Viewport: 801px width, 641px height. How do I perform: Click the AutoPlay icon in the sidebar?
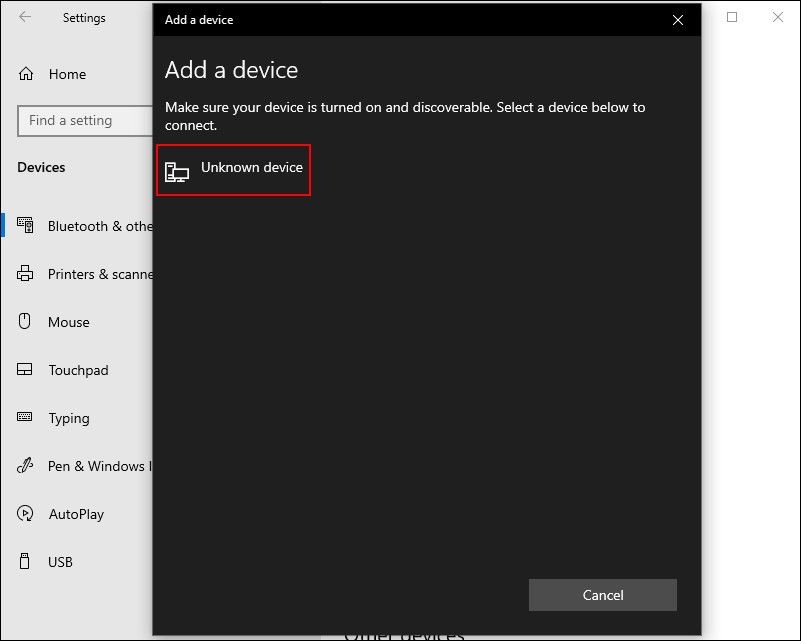[26, 514]
